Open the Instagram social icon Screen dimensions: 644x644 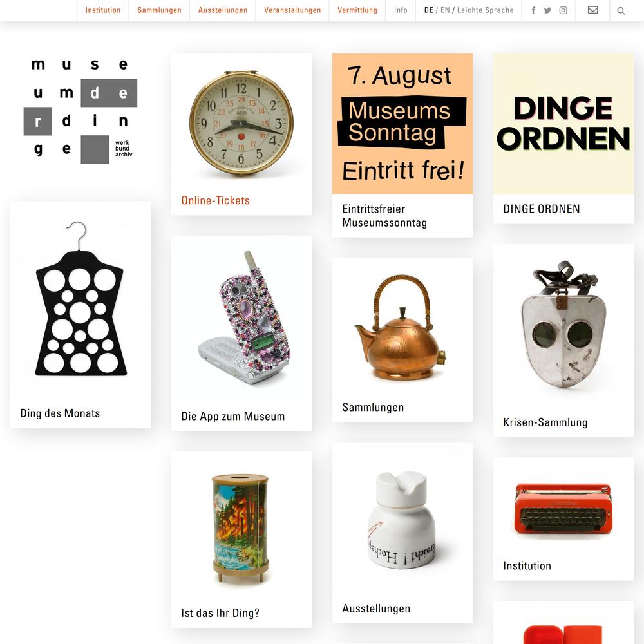click(563, 10)
